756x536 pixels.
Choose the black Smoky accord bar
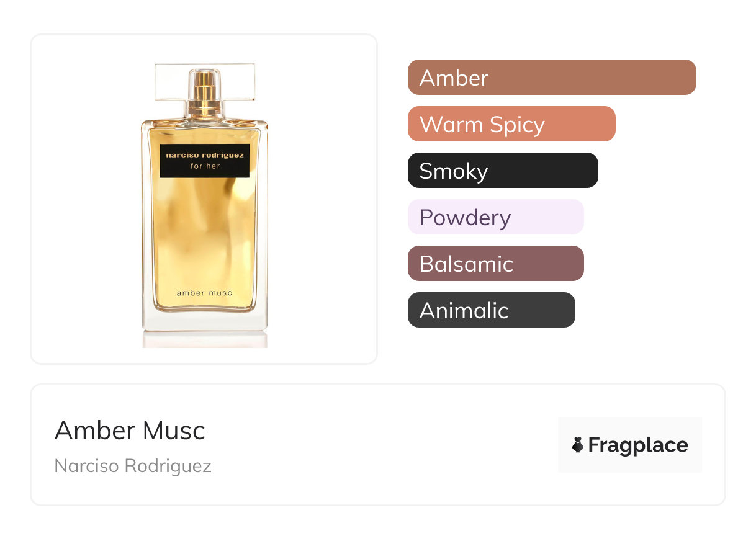[503, 171]
